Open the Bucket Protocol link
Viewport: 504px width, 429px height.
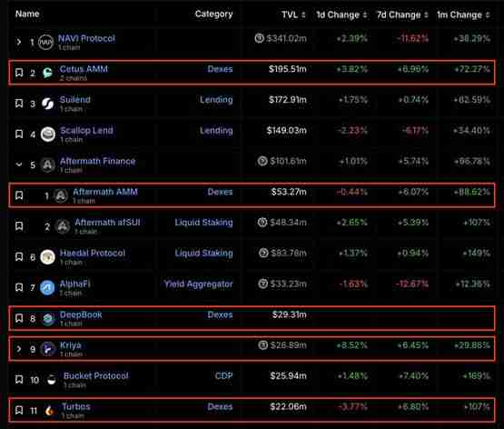[x=95, y=375]
